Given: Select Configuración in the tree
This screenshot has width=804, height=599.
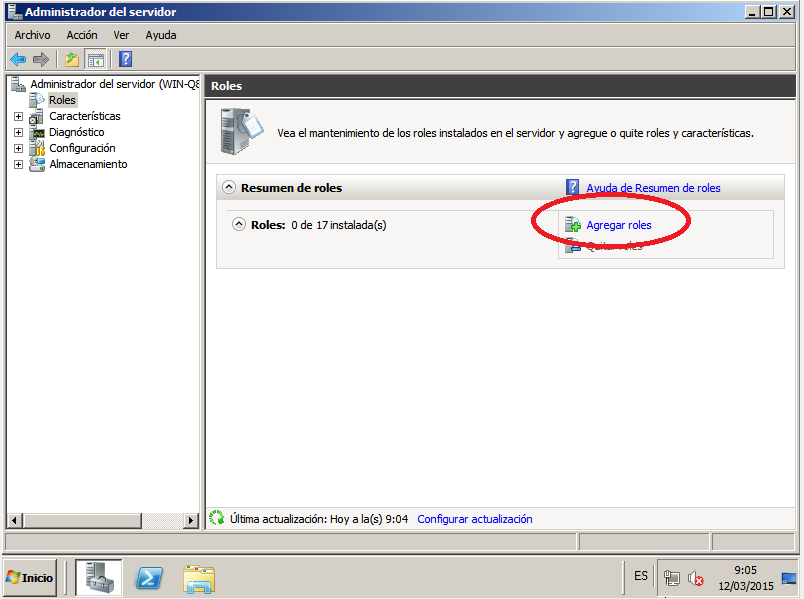Looking at the screenshot, I should 82,148.
